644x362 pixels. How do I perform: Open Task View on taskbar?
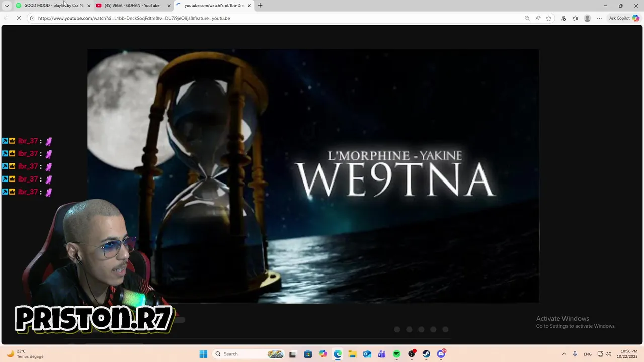[x=293, y=354]
